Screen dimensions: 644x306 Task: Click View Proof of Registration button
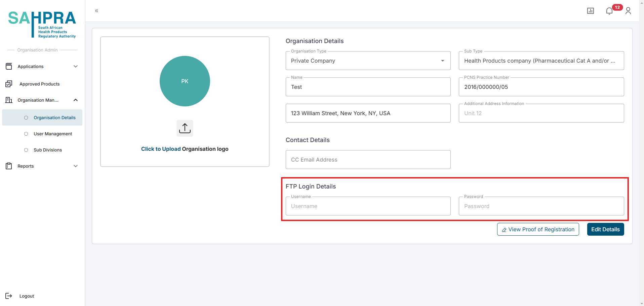[x=538, y=229]
